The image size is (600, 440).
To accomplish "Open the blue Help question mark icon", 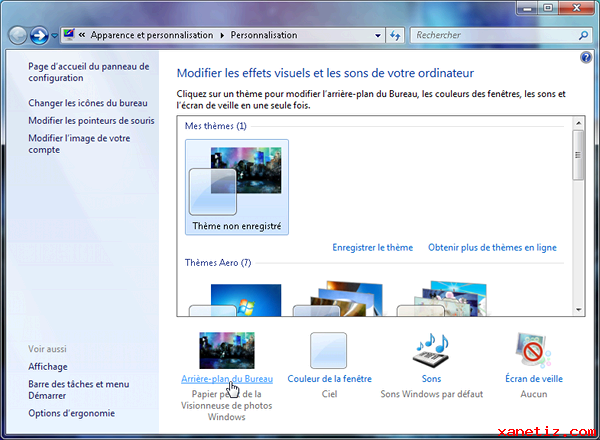I will tap(586, 58).
